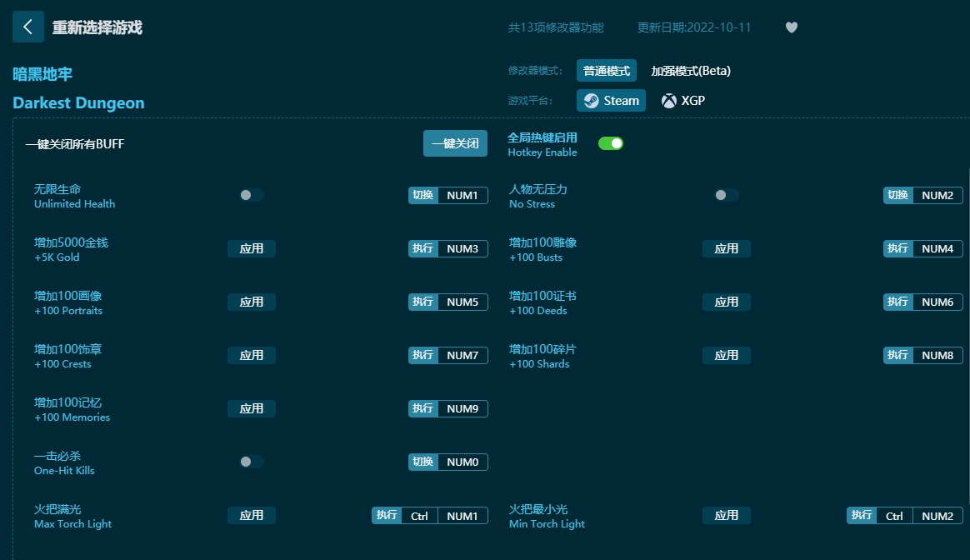Apply +100 Crests

[x=251, y=355]
